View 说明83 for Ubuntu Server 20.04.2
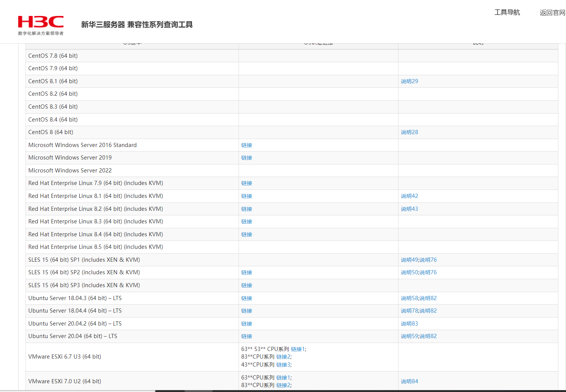The height and width of the screenshot is (392, 566). click(x=409, y=324)
